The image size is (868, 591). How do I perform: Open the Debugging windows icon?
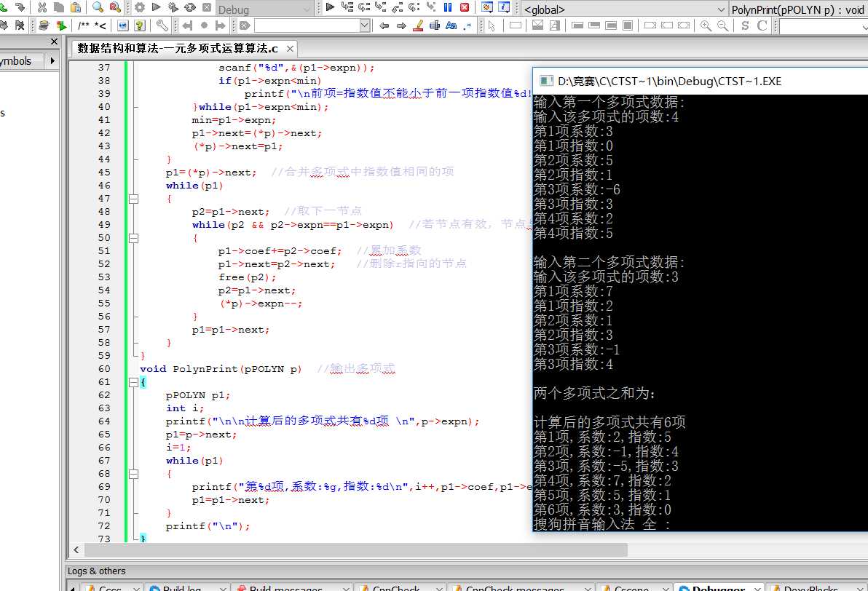tap(487, 7)
